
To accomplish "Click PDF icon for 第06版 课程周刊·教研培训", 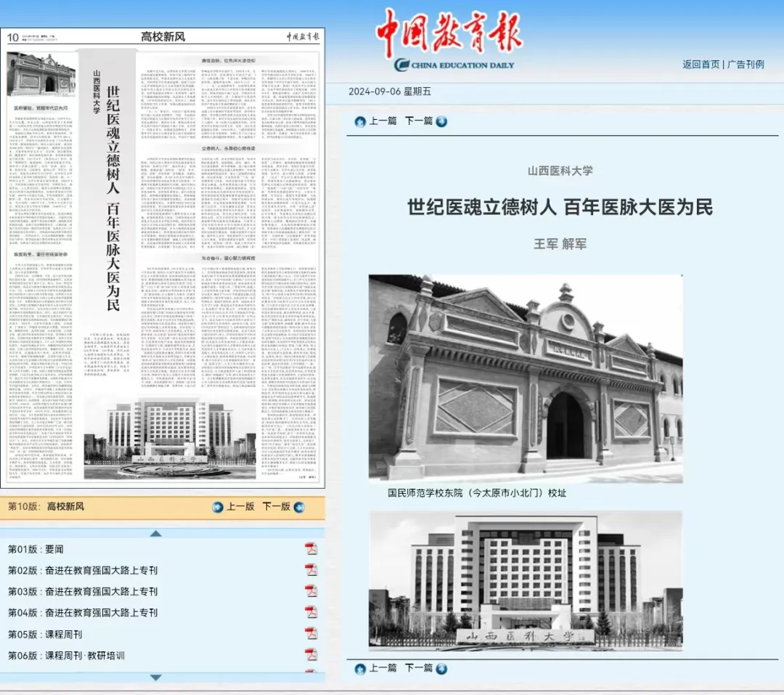I will [311, 654].
